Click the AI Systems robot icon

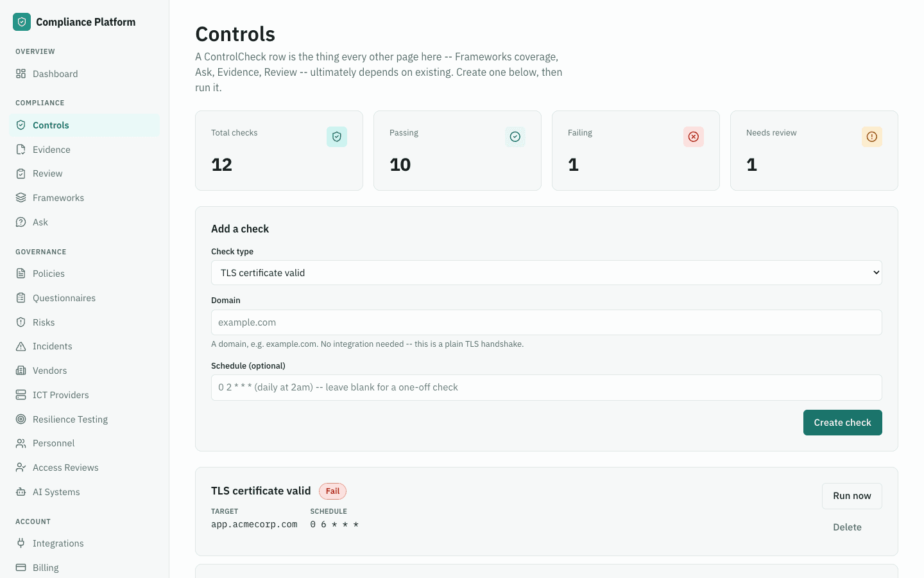click(21, 492)
